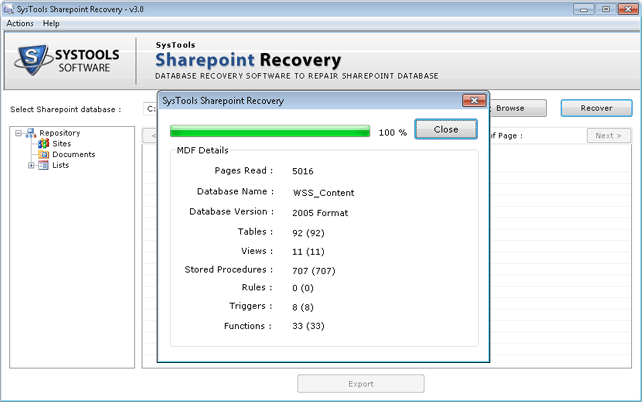Image resolution: width=642 pixels, height=402 pixels.
Task: Click the Documents folder icon in tree
Action: (x=43, y=154)
